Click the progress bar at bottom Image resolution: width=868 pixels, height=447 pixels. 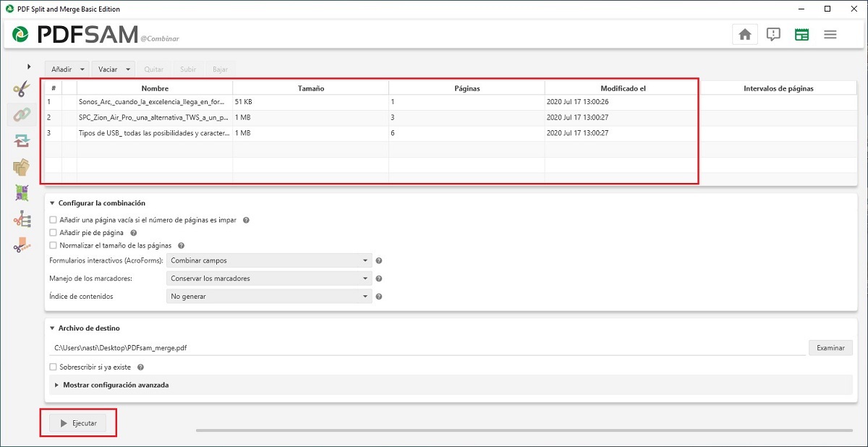tap(526, 430)
